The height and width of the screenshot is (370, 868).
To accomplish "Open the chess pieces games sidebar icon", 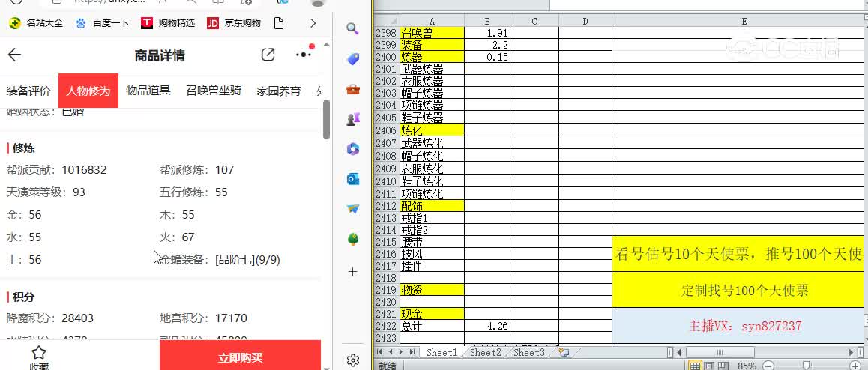I will 352,119.
